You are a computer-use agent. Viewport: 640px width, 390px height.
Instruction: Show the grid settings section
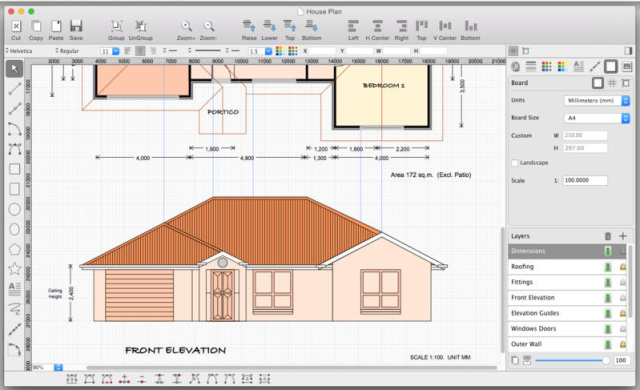coord(612,83)
